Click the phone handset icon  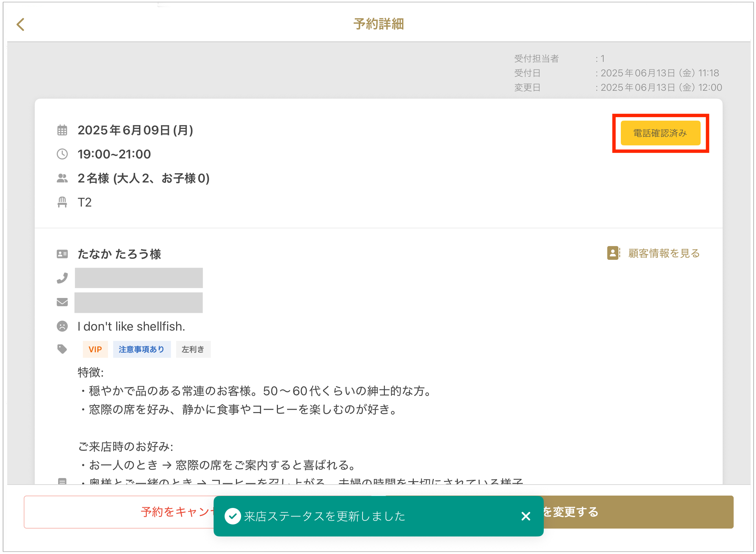62,278
